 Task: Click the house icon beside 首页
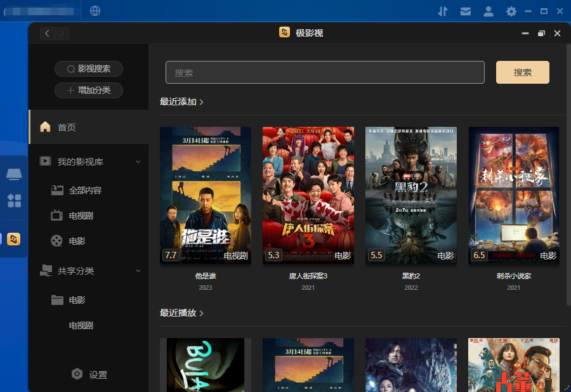(x=45, y=127)
